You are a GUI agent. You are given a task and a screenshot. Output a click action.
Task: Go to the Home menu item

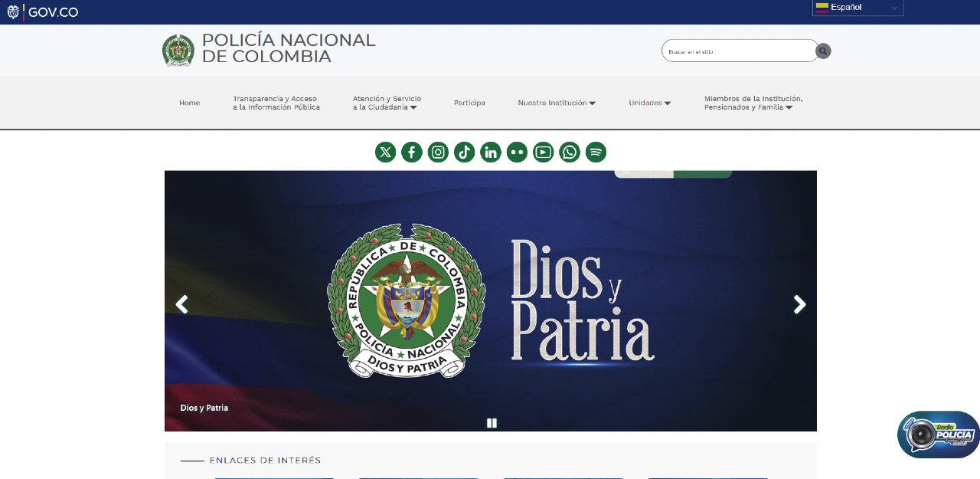click(189, 103)
